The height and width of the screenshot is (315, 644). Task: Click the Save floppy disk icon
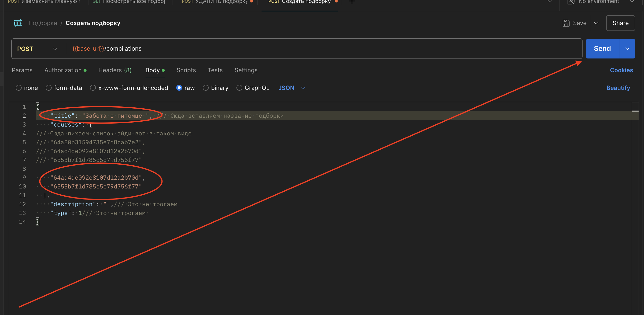coord(566,23)
